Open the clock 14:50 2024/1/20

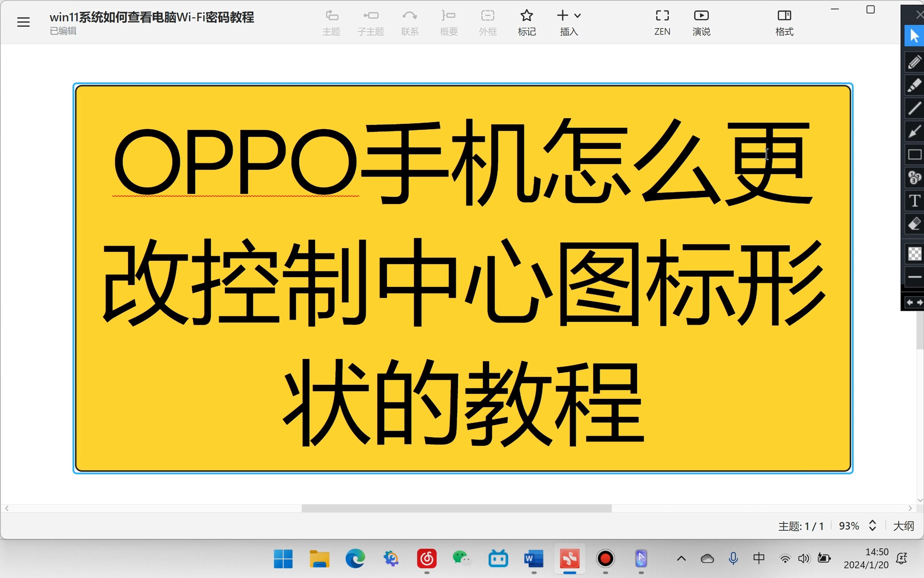click(x=866, y=558)
